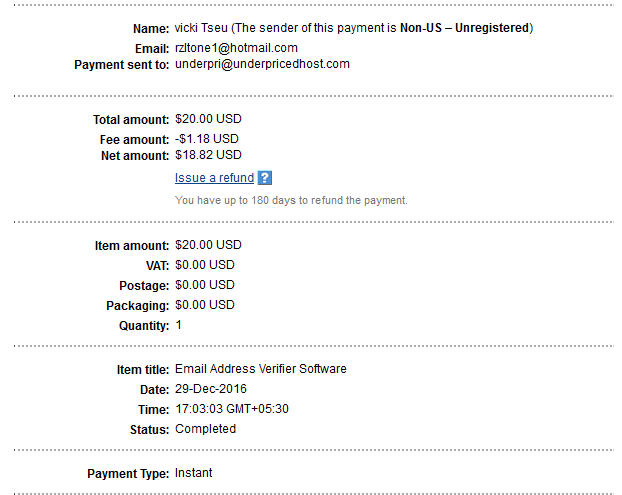Click the Total amount value $20.00 USD

(208, 118)
